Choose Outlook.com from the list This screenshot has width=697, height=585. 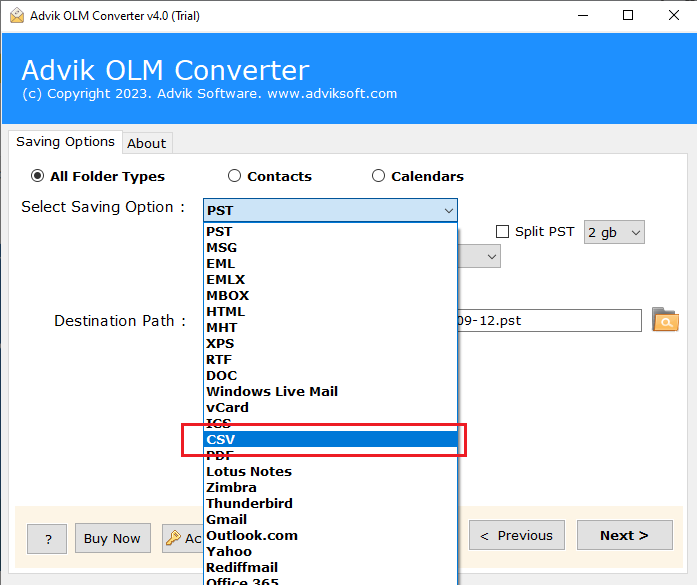(330, 536)
